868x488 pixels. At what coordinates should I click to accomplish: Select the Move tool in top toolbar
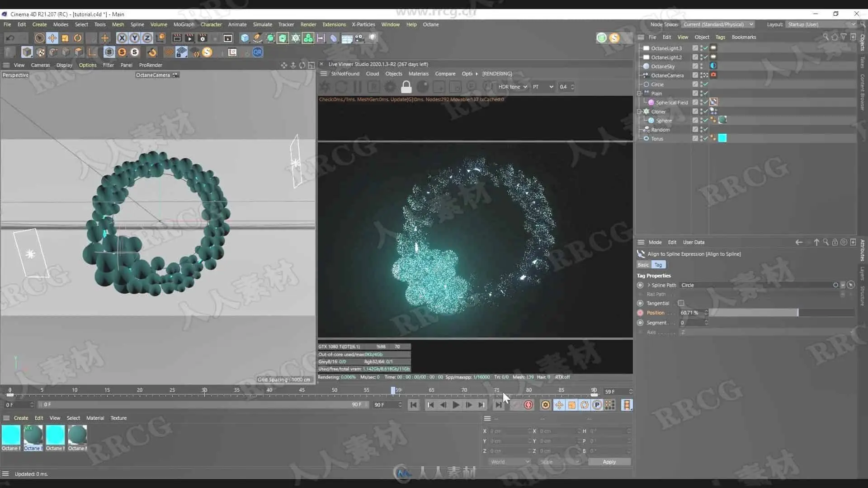(52, 38)
